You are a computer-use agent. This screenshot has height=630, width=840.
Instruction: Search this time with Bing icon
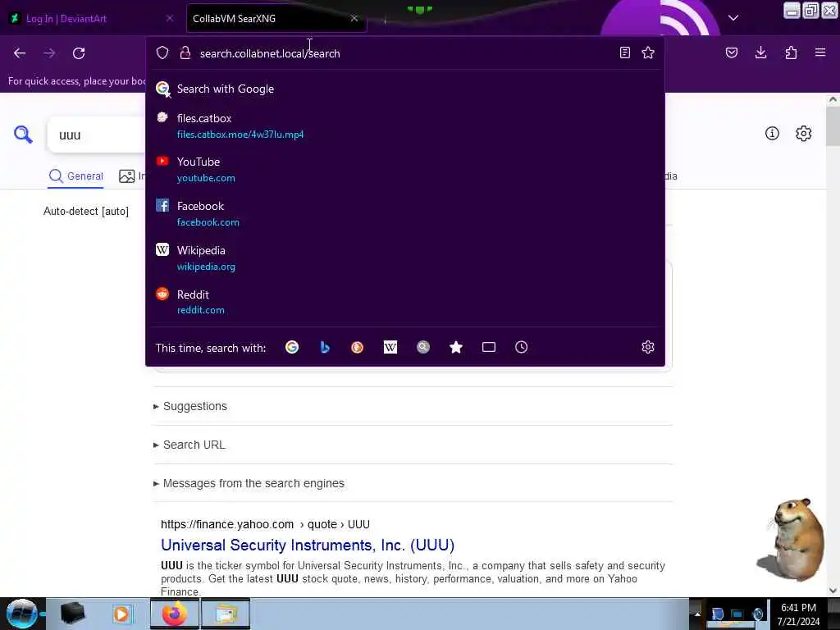click(325, 347)
